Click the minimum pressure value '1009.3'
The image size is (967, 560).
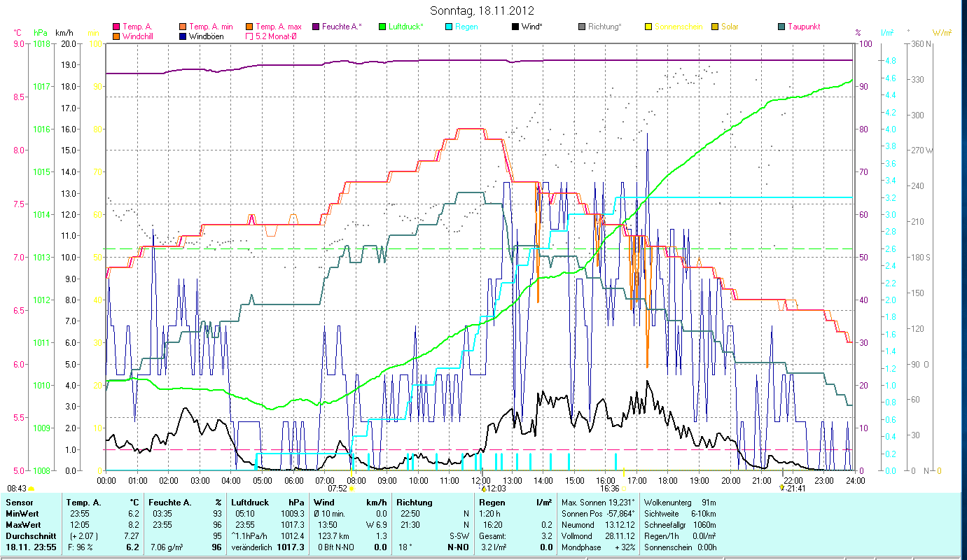293,514
